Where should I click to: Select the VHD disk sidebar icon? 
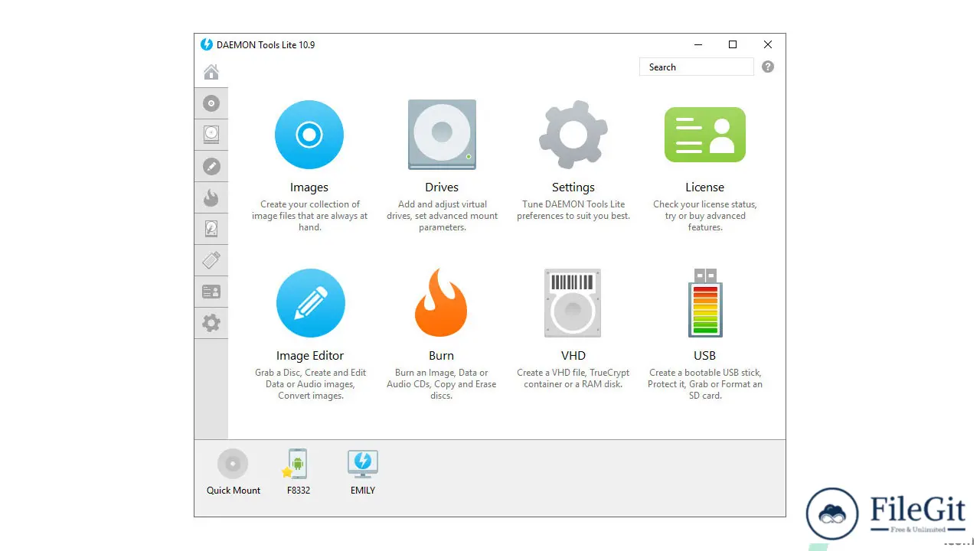211,229
